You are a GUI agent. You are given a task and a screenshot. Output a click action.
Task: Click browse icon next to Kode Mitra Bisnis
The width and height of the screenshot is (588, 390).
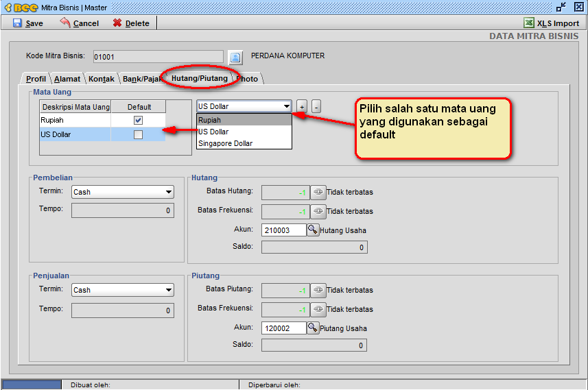[x=235, y=57]
